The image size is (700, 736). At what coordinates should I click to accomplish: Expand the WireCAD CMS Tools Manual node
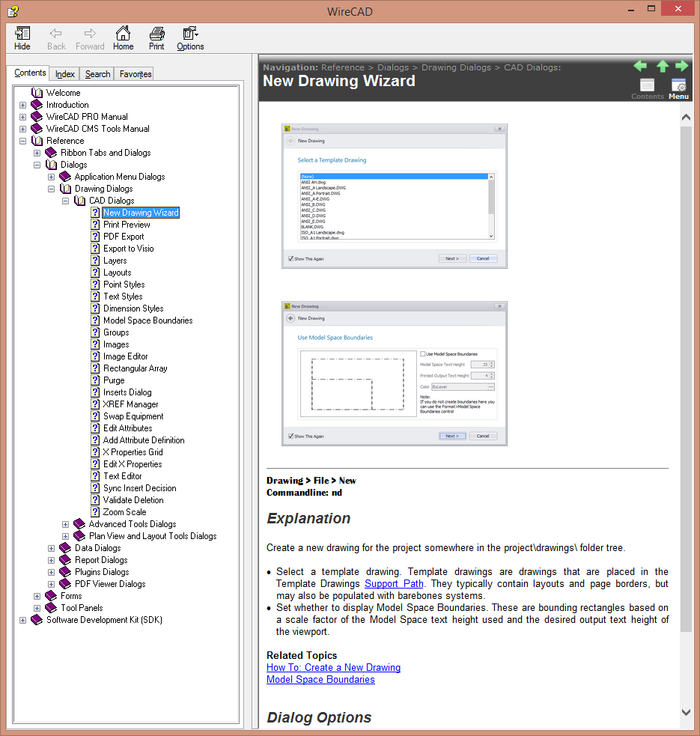tap(22, 129)
